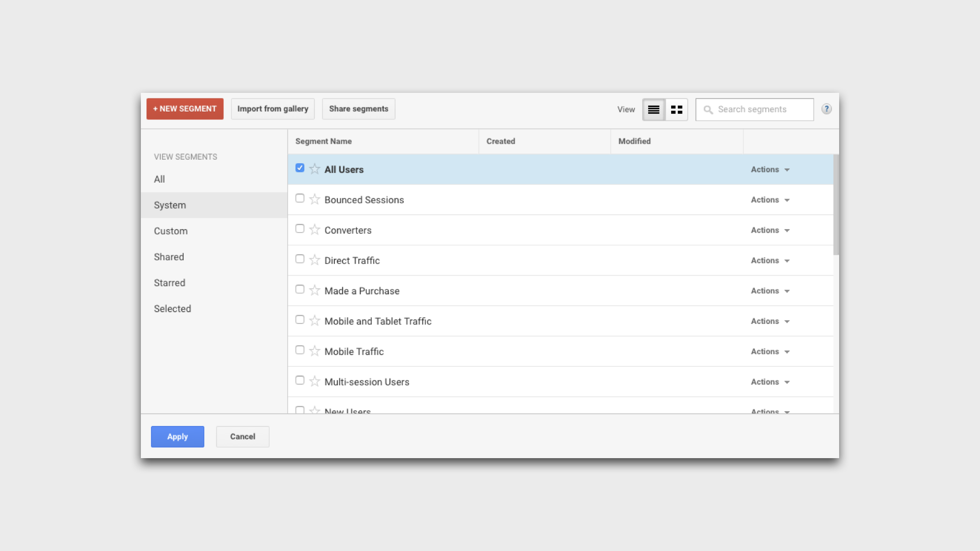Switch to grid view of segments
This screenshot has width=980, height=551.
pyautogui.click(x=676, y=109)
